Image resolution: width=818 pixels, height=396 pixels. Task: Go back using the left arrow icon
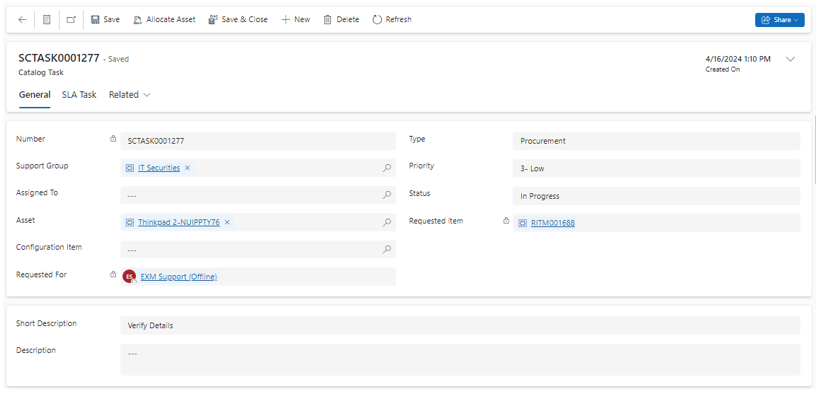click(x=22, y=20)
